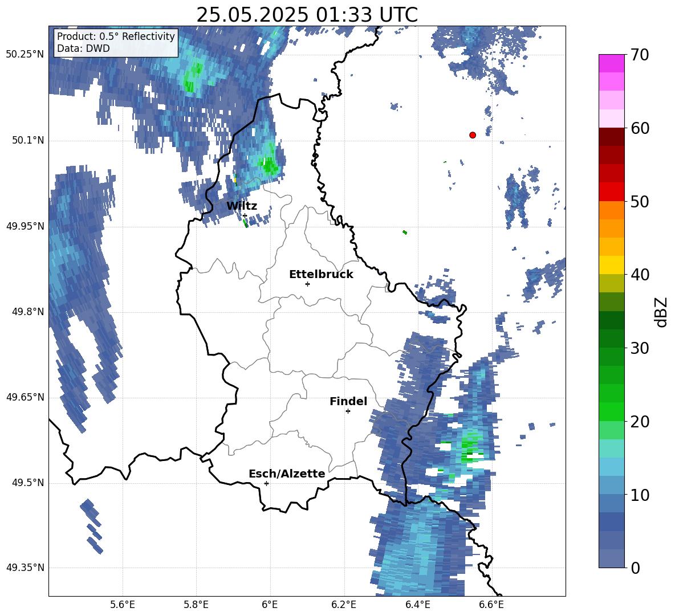Image resolution: width=675 pixels, height=616 pixels.
Task: Click the 0 value on colorbar
Action: [x=635, y=568]
